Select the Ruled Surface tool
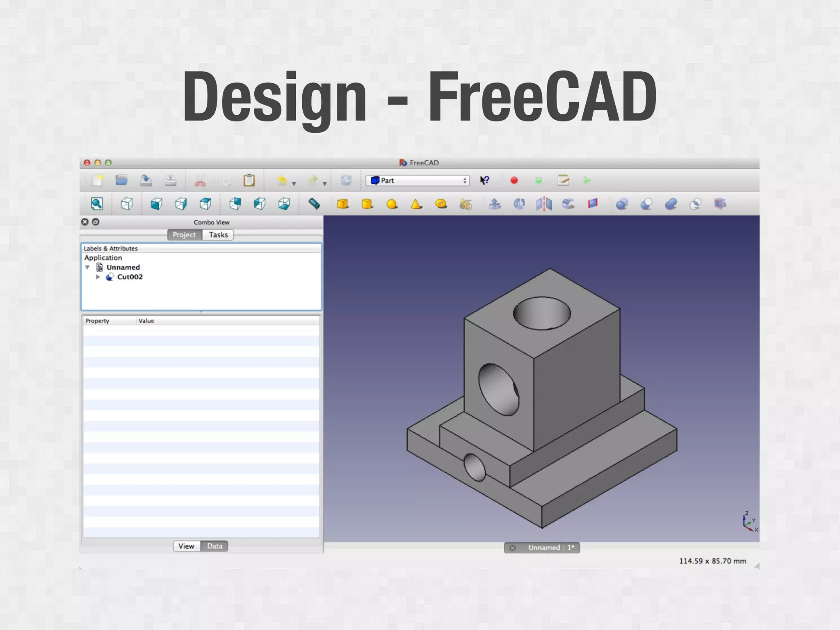Screen dimensions: 840x630 coord(593,204)
